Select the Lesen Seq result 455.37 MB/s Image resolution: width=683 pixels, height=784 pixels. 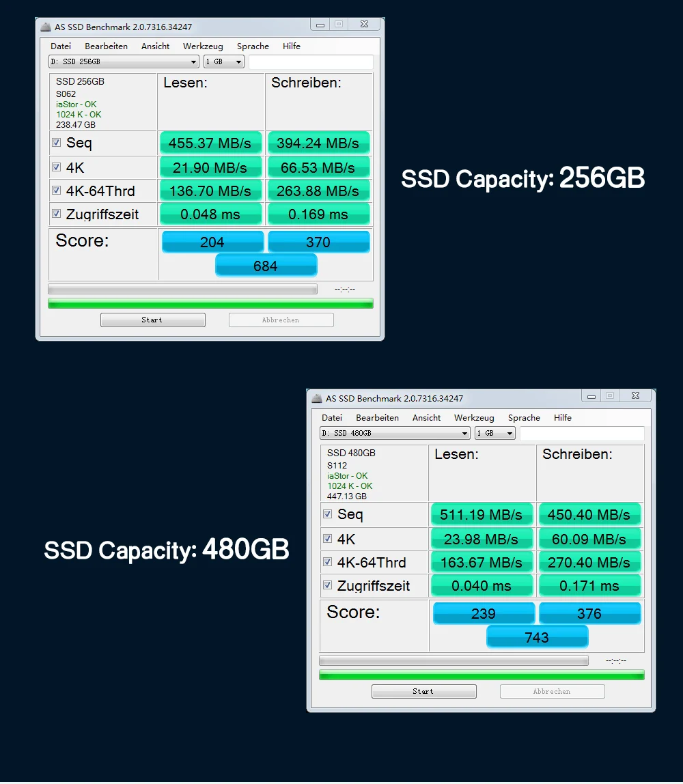tap(210, 143)
